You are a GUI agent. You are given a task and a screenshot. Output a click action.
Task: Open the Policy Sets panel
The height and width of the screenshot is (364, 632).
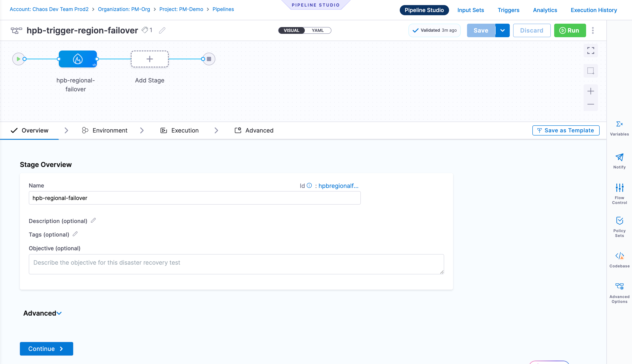click(x=619, y=226)
